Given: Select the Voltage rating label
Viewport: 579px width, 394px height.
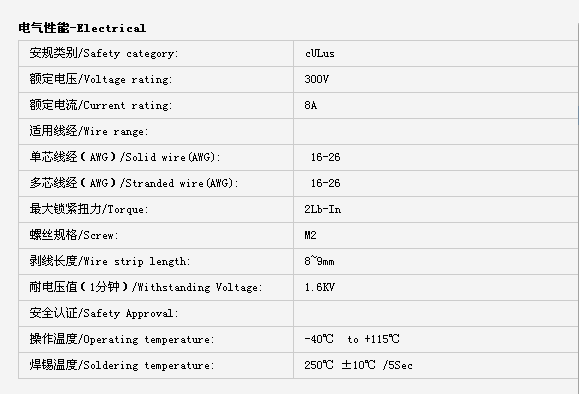Looking at the screenshot, I should (x=101, y=79).
